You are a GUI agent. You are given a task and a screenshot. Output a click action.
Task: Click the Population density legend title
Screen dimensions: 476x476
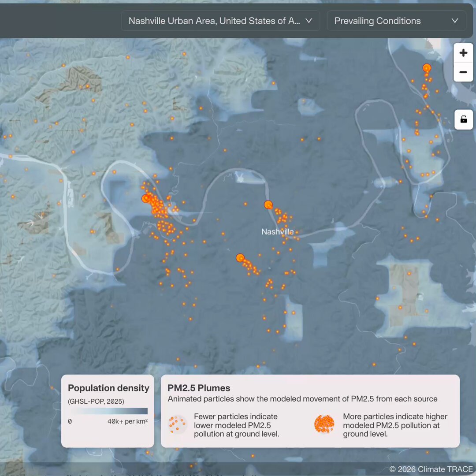[109, 388]
